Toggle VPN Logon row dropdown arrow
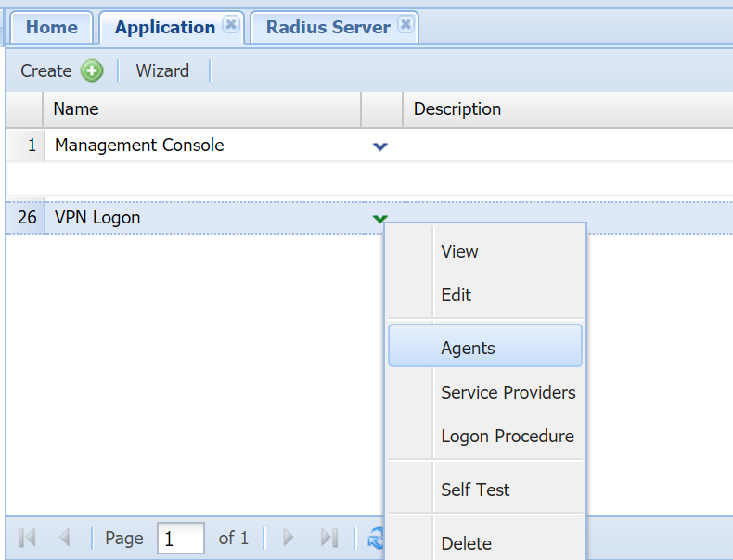733x560 pixels. point(379,219)
